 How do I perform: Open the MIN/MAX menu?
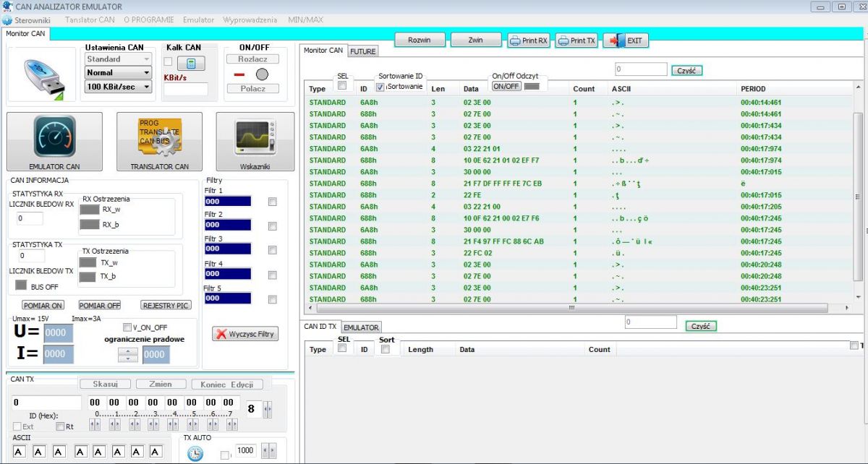[x=307, y=20]
